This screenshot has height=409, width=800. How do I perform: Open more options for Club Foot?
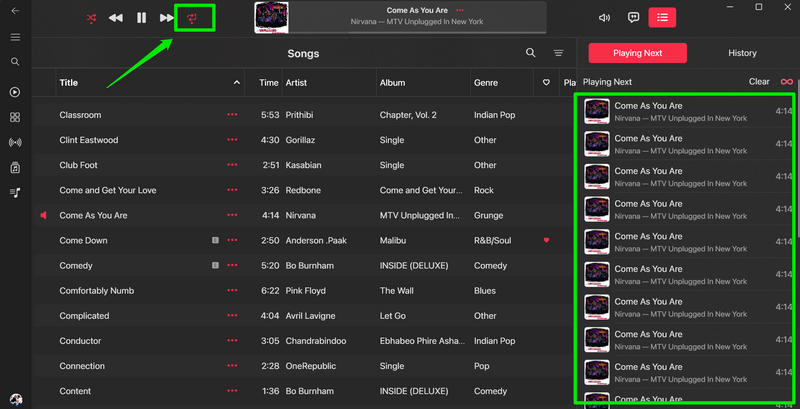(x=232, y=165)
